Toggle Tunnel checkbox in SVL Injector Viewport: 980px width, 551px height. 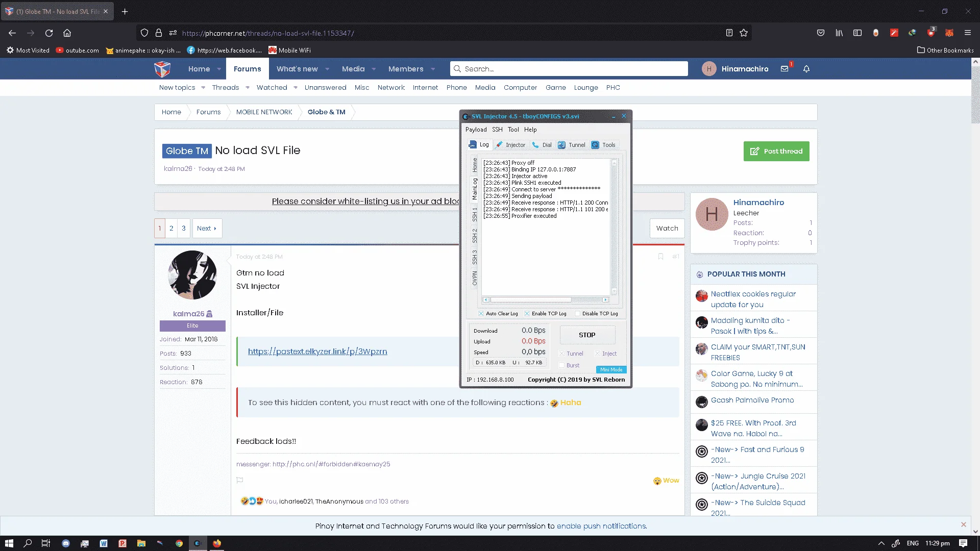561,354
